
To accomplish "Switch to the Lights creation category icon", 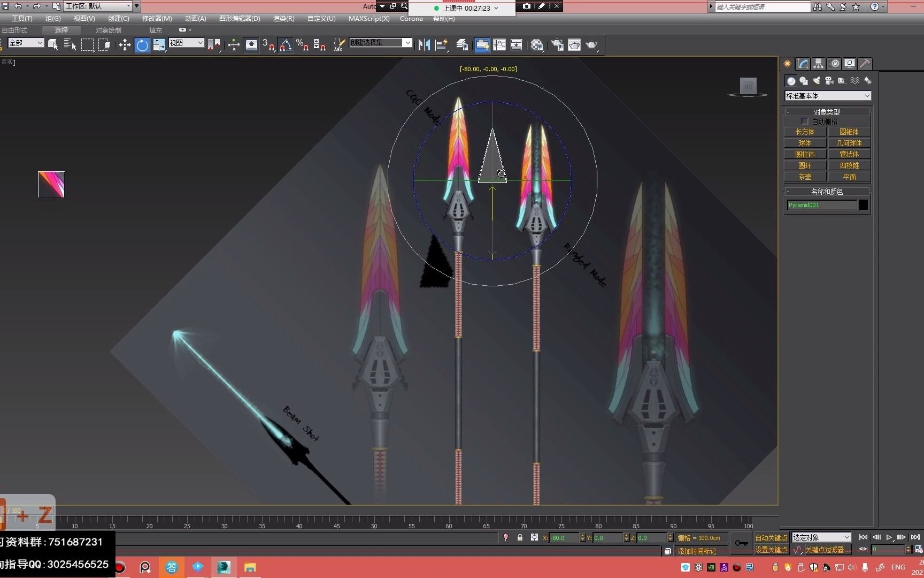I will pyautogui.click(x=817, y=80).
